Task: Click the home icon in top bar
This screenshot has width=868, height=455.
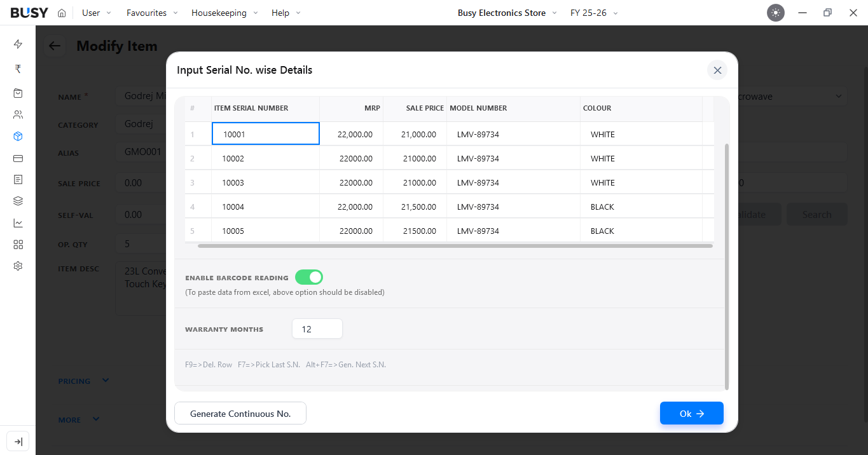Action: (x=62, y=13)
